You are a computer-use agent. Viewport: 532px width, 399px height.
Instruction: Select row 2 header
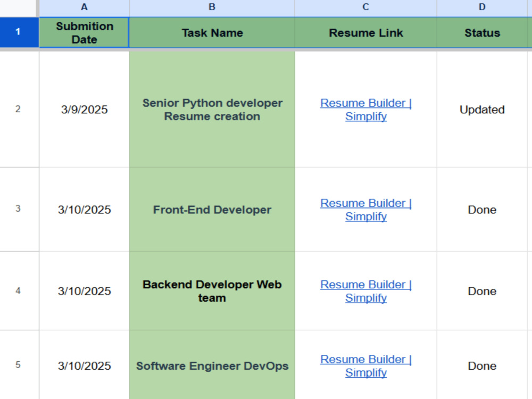tap(18, 109)
